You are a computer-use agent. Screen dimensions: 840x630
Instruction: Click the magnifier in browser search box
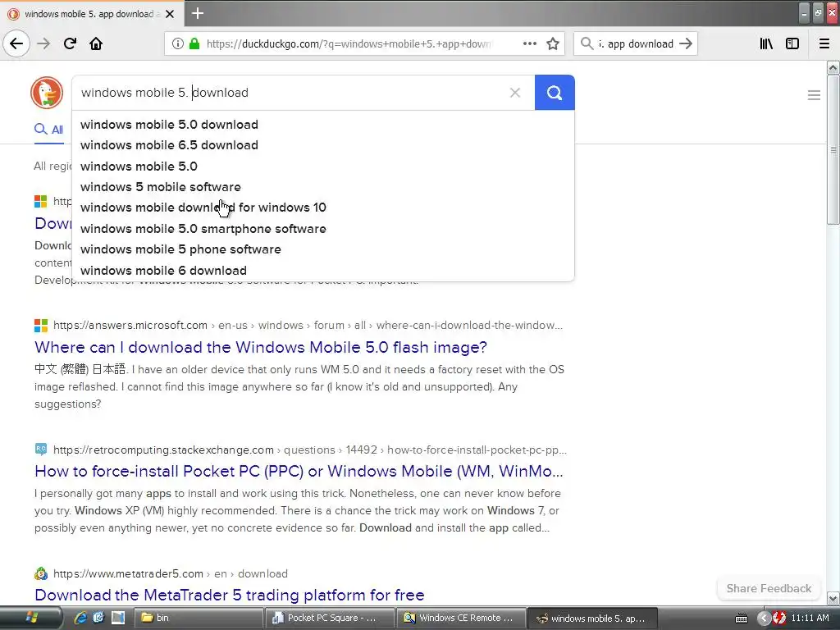pos(587,44)
